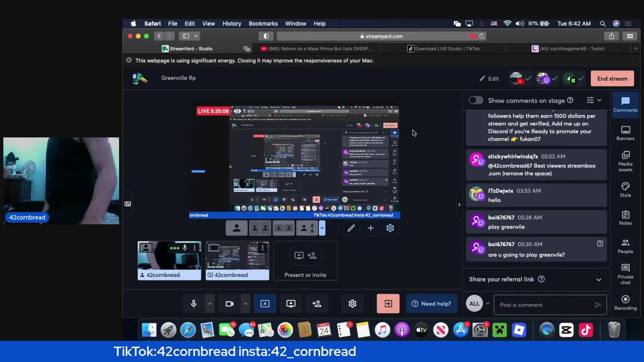Image resolution: width=644 pixels, height=362 pixels.
Task: Open the Notes panel
Action: tap(625, 218)
